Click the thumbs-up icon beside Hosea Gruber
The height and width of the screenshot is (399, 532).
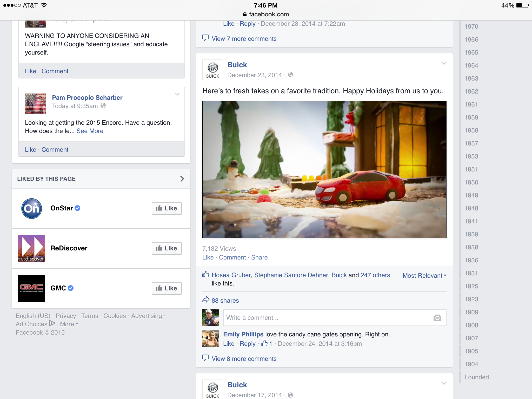[x=206, y=274]
